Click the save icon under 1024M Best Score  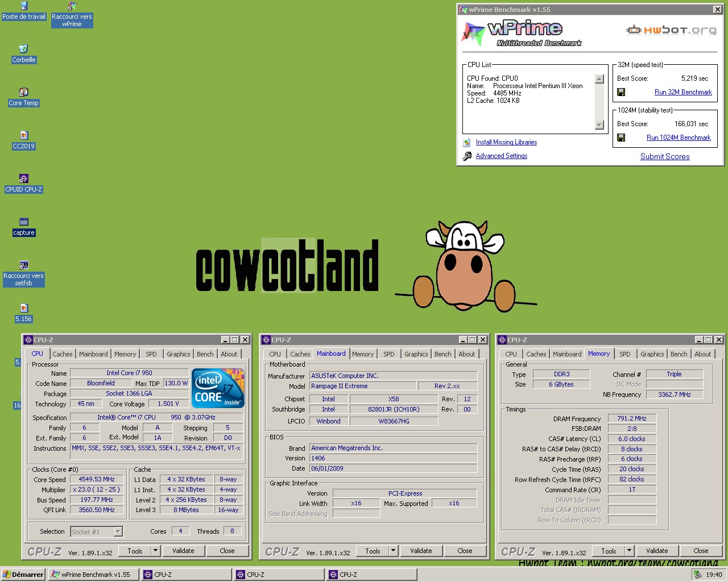point(621,138)
